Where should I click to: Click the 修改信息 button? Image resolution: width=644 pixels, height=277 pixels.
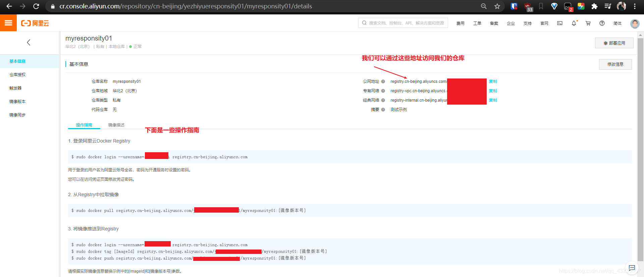tap(615, 64)
